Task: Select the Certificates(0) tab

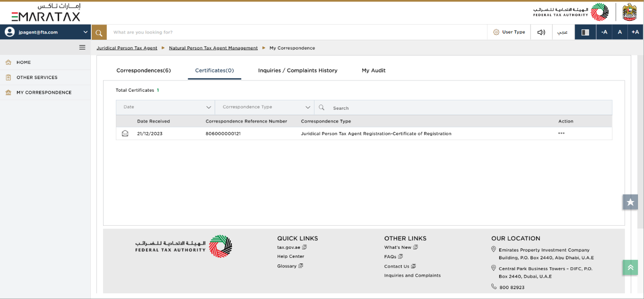Action: (215, 70)
